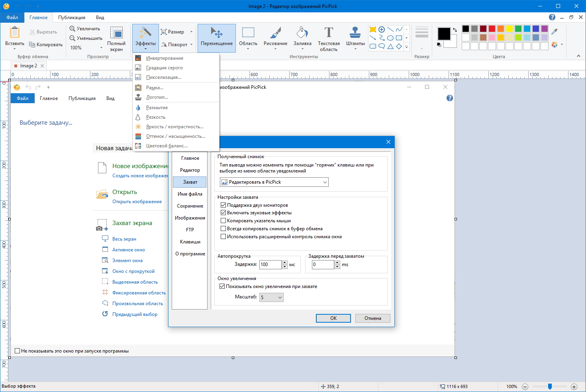Open the Размер dropdown arrow in ribbon

[x=191, y=32]
